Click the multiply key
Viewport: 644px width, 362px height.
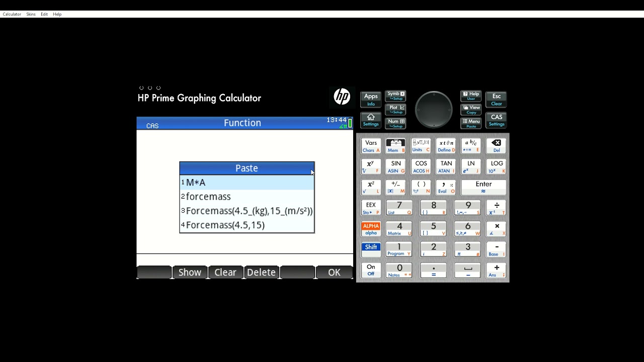[x=496, y=229]
